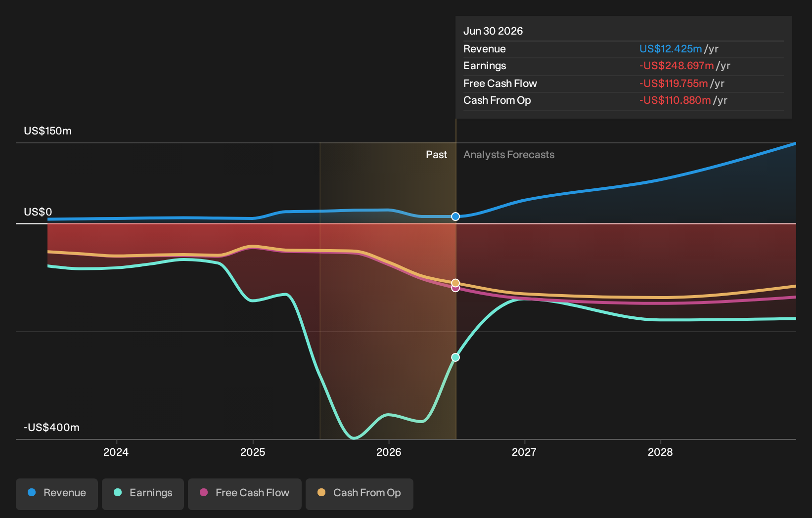Toggle the Earnings series legend button
Viewport: 812px width, 518px height.
click(143, 494)
